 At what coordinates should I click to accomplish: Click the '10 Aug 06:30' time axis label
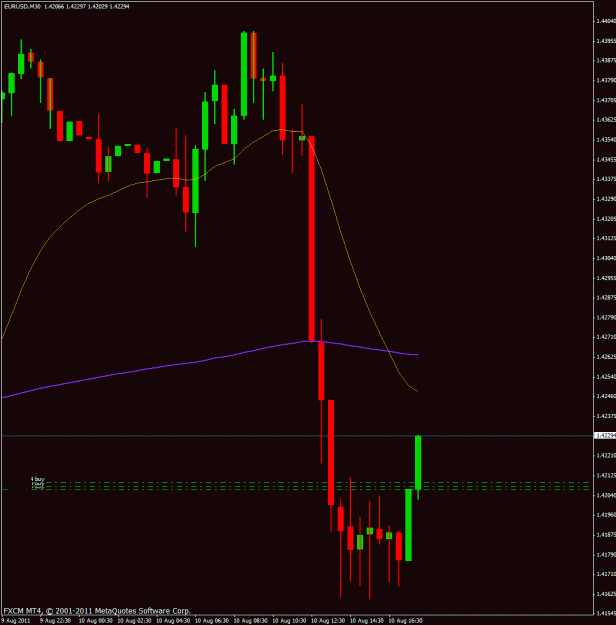tap(212, 621)
